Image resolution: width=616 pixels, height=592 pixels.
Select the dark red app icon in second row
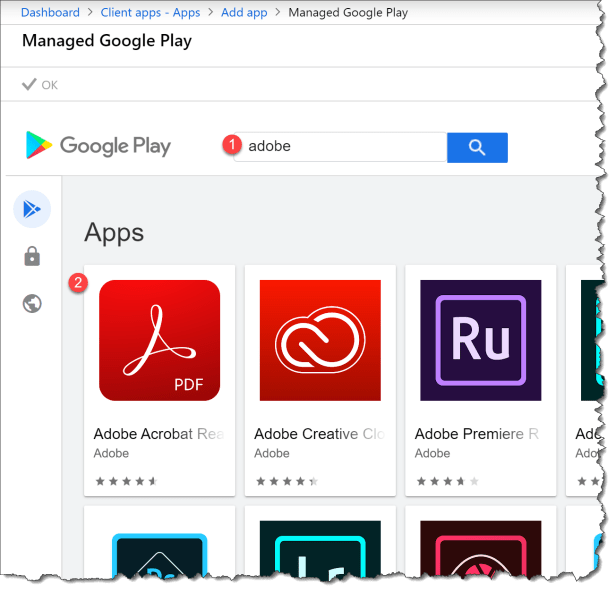[x=481, y=549]
